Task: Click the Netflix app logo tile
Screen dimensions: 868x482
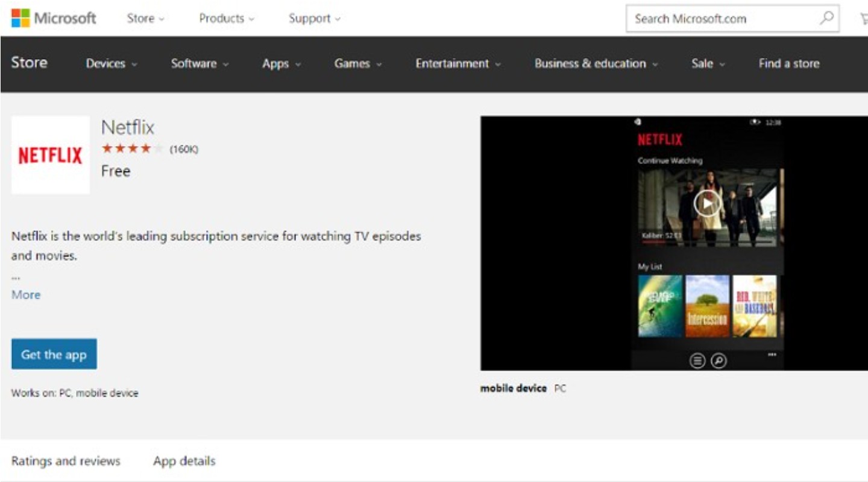Action: pyautogui.click(x=51, y=155)
